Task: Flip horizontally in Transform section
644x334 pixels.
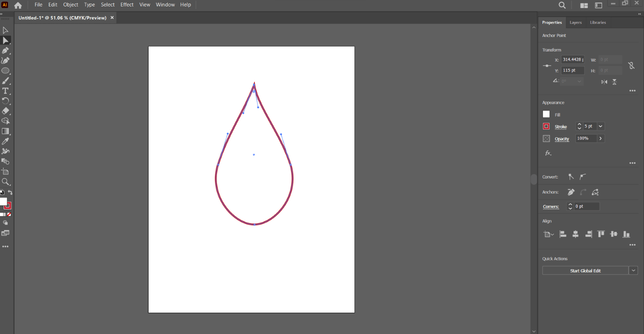Action: click(604, 82)
